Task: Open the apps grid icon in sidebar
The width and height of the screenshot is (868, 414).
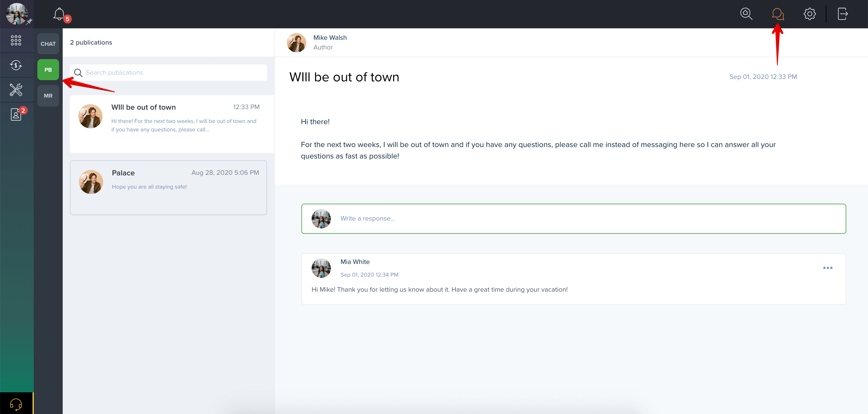Action: point(16,40)
